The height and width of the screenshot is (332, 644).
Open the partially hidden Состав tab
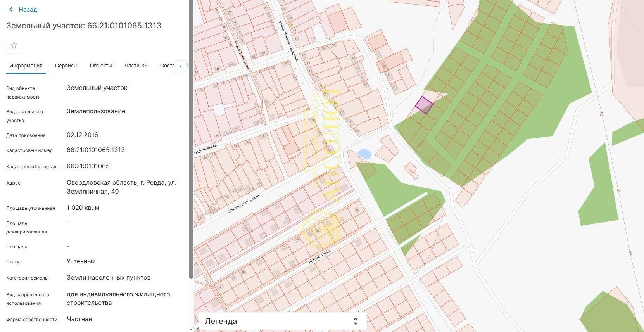[x=167, y=66]
